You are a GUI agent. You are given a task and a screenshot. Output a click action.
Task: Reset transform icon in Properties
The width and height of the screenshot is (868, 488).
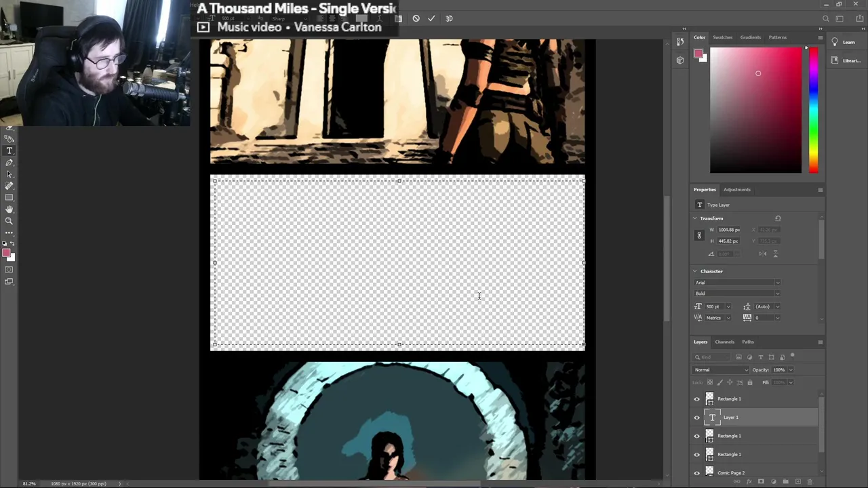[x=778, y=218]
